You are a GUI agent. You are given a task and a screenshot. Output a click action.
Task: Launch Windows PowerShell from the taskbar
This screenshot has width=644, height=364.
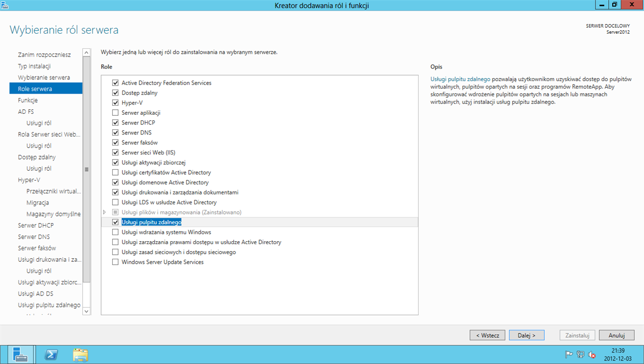[51, 354]
